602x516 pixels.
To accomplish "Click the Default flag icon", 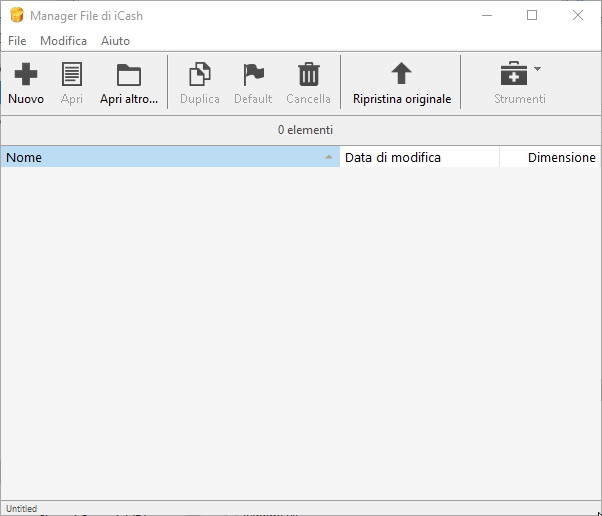I will pos(253,74).
